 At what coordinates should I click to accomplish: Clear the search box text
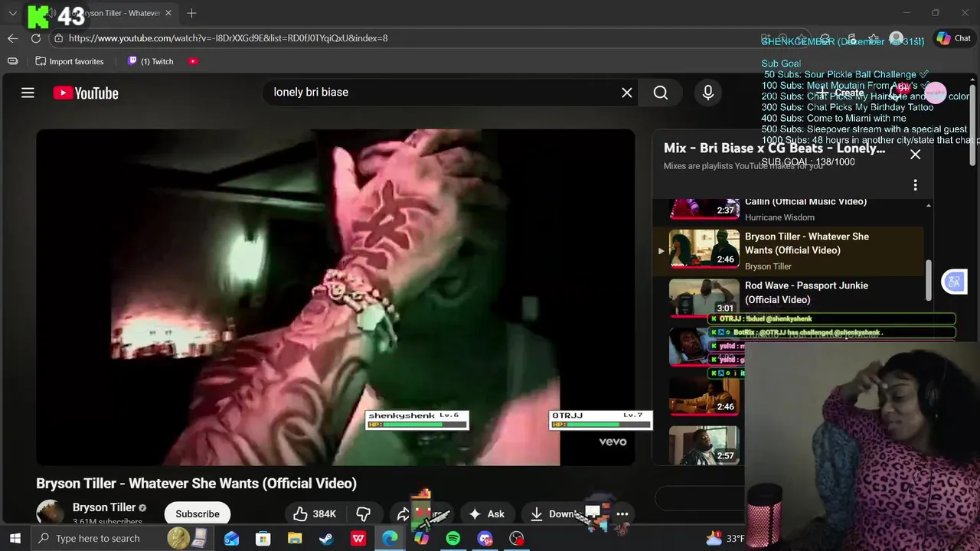point(627,93)
